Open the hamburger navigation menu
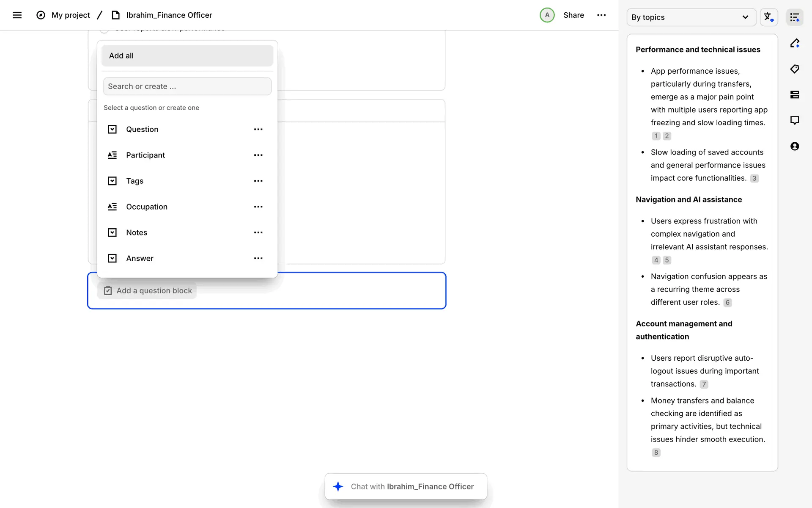 (x=17, y=15)
